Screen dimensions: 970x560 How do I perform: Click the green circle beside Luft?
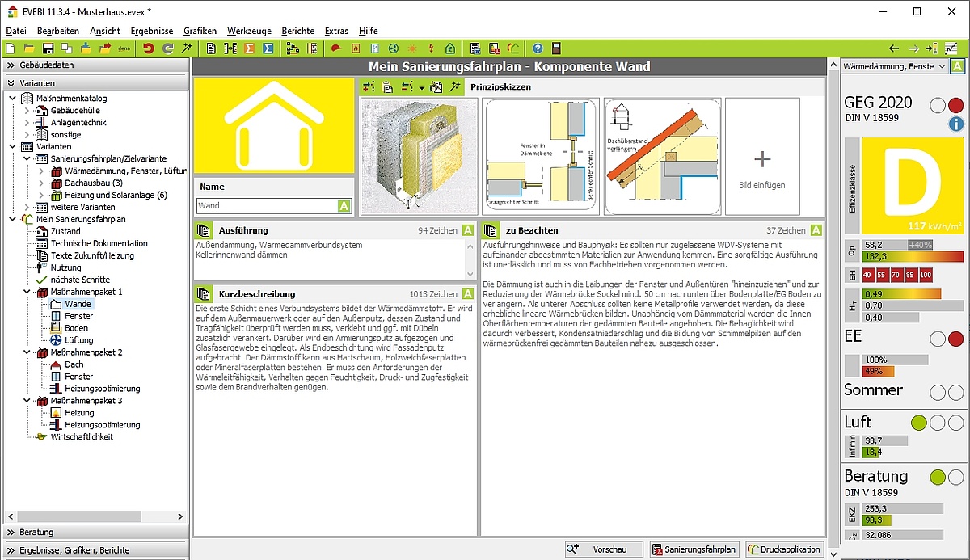(x=918, y=423)
